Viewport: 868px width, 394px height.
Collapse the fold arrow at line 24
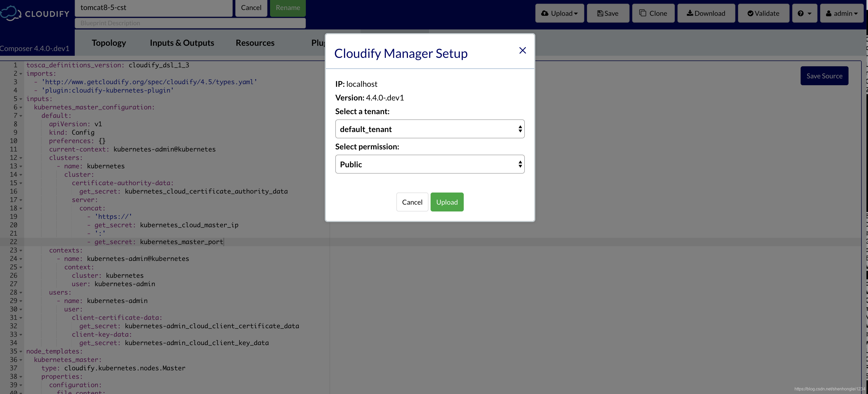pos(21,259)
